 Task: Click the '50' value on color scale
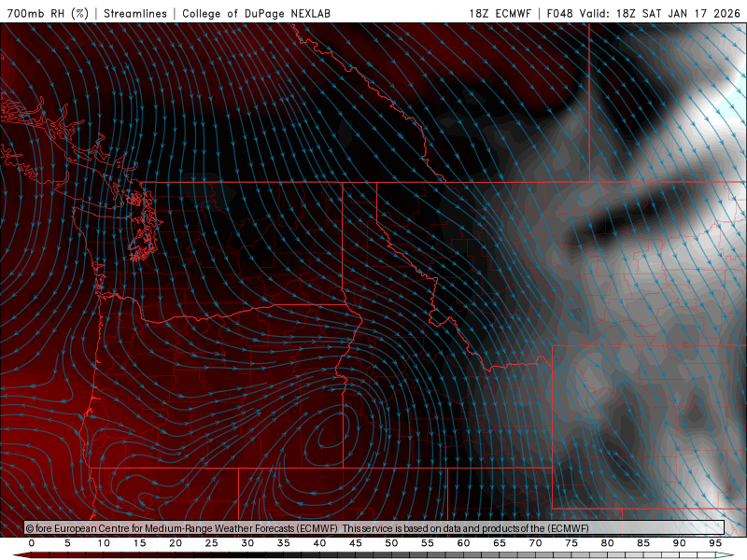click(391, 543)
